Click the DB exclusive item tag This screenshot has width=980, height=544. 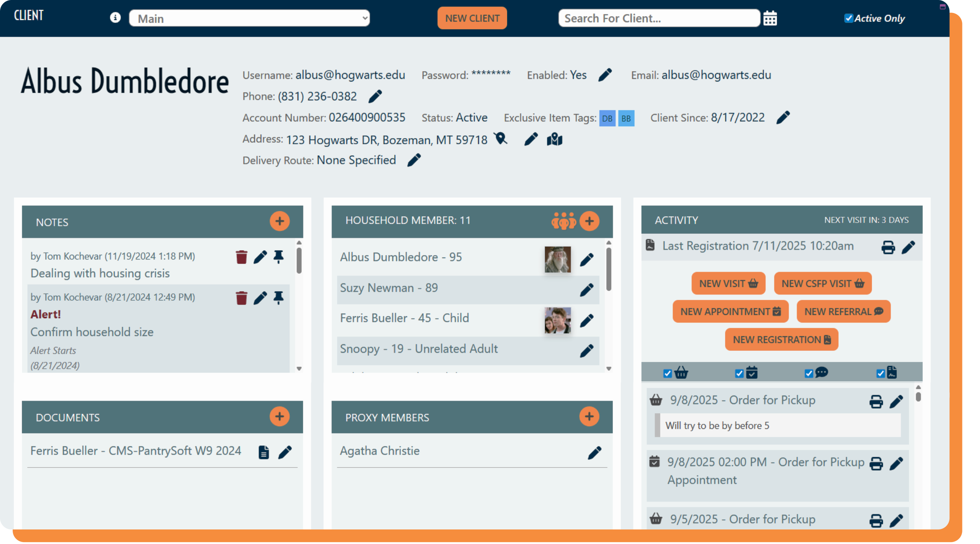(607, 118)
